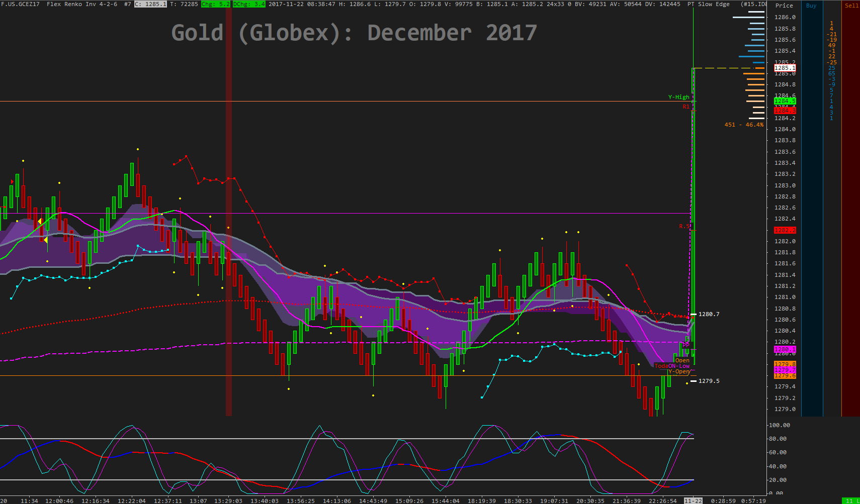
Task: Click the green Chg: 5.2 field
Action: point(215,4)
